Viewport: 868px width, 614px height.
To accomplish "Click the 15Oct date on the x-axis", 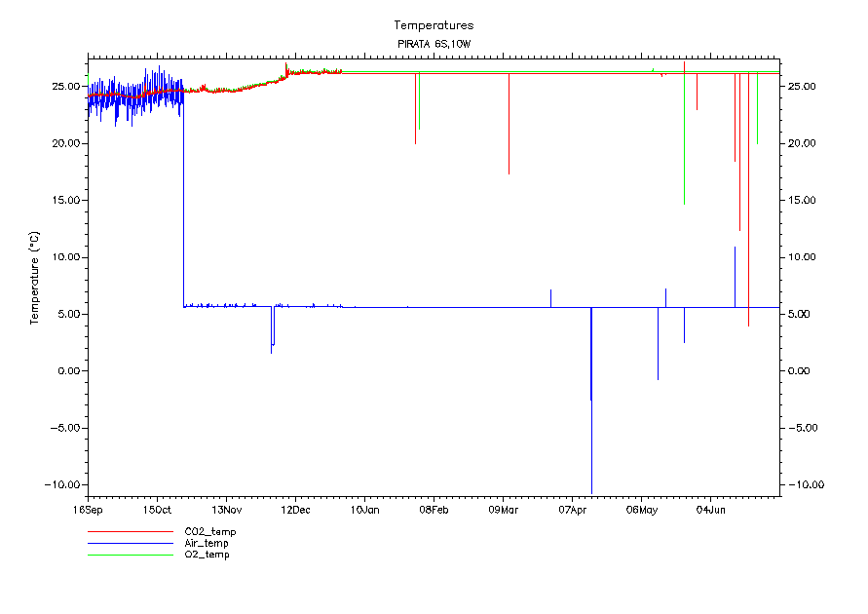I will click(157, 510).
